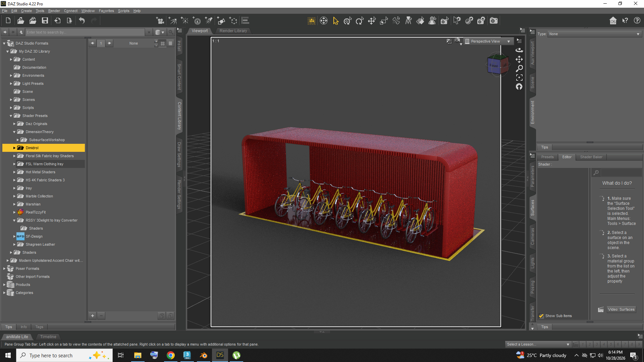Open the Scripts menu
The image size is (644, 362).
123,11
